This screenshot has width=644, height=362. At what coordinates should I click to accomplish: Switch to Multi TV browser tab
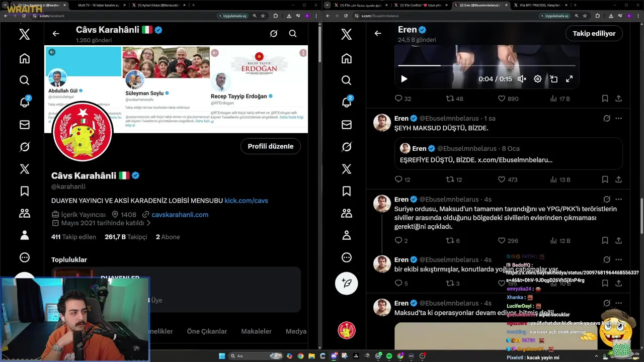(x=99, y=5)
